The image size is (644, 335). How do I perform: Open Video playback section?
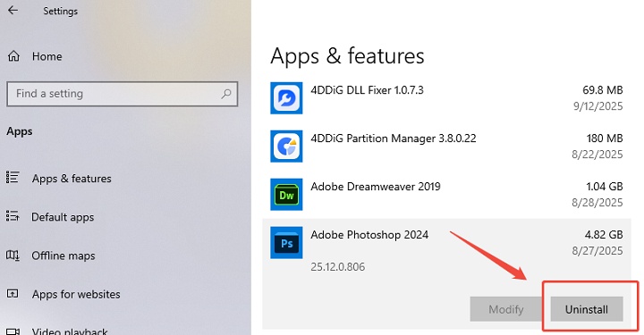tap(70, 331)
